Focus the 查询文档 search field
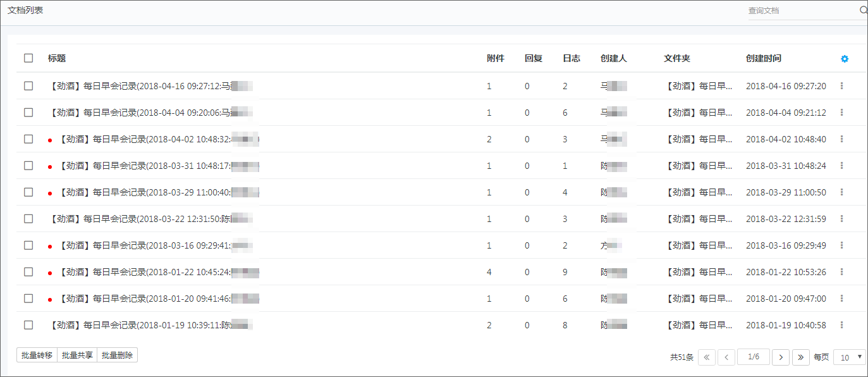868x377 pixels. point(803,11)
